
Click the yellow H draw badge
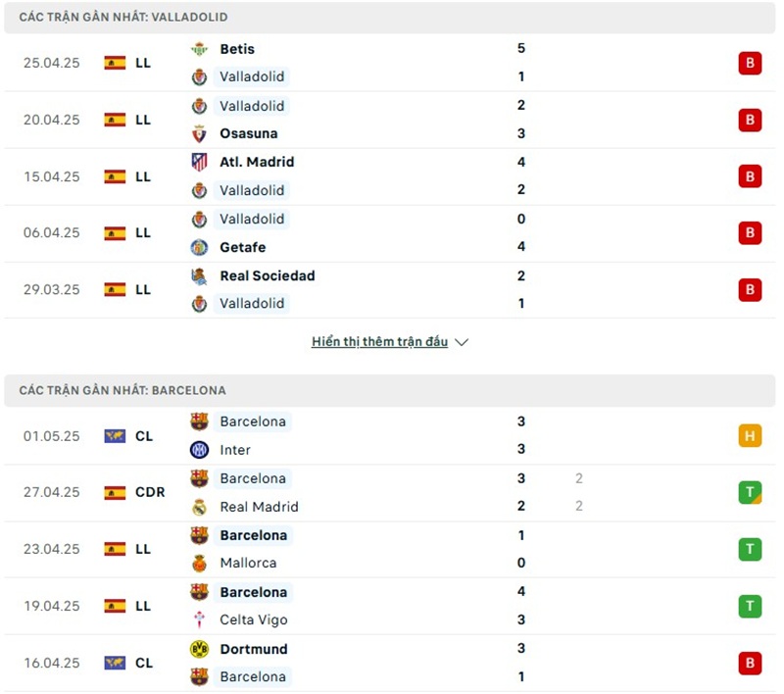click(750, 436)
